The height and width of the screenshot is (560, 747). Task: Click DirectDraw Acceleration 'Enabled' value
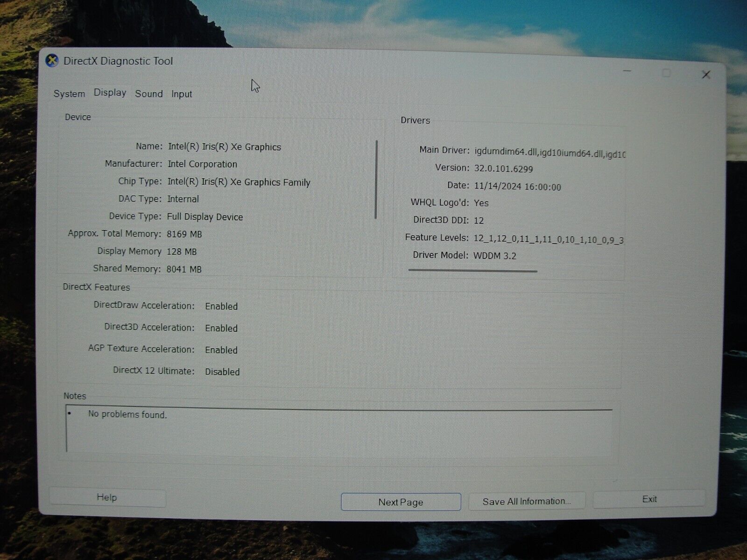coord(221,307)
